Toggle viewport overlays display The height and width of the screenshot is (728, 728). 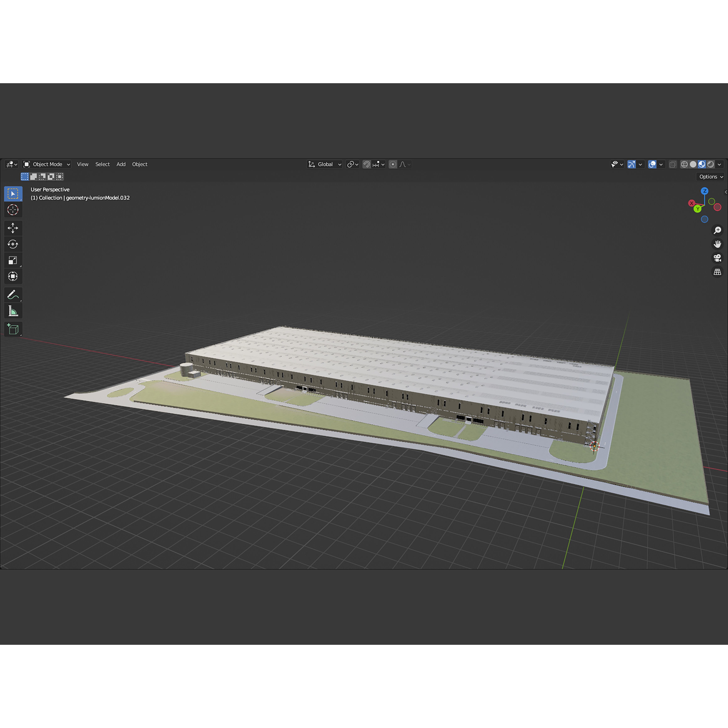coord(652,164)
